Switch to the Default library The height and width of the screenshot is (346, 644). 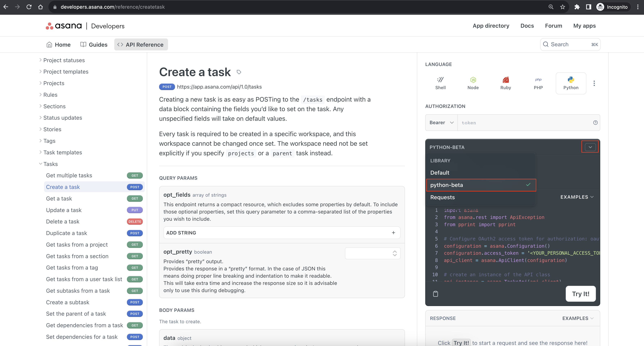tap(440, 172)
